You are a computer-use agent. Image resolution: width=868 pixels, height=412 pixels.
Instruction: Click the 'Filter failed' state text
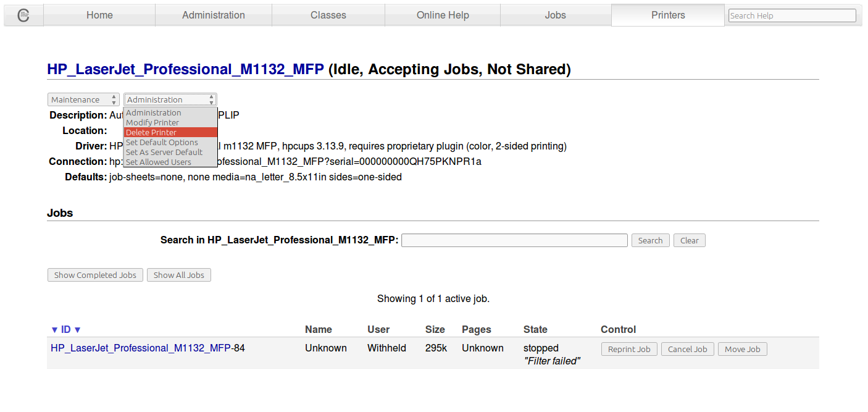tap(552, 361)
